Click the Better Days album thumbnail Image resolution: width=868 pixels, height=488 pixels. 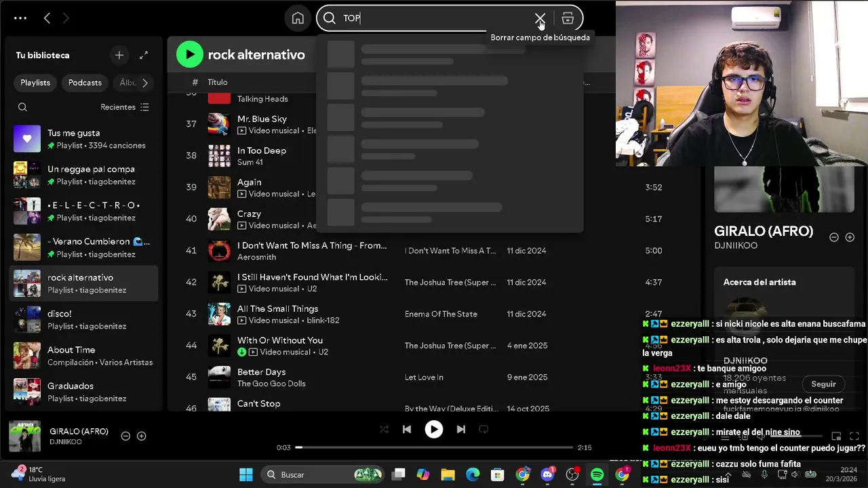219,378
